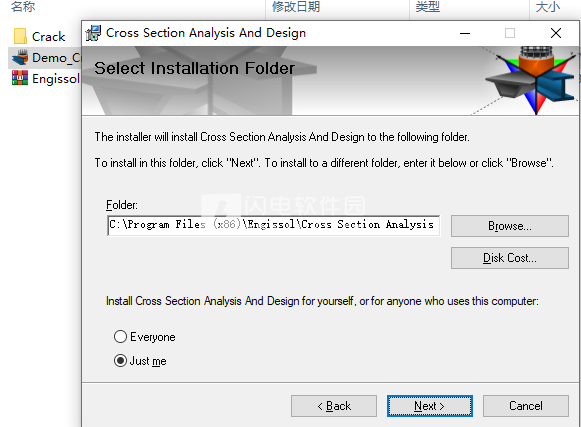Cancel the installation
Image resolution: width=581 pixels, height=427 pixels.
pyautogui.click(x=526, y=406)
